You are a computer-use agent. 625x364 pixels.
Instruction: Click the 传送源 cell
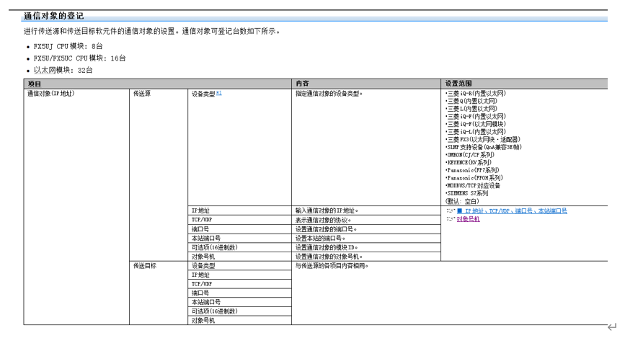(x=142, y=94)
